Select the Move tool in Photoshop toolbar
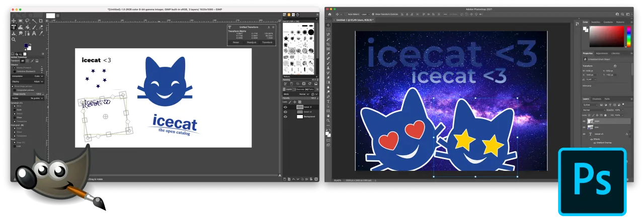 coord(328,25)
